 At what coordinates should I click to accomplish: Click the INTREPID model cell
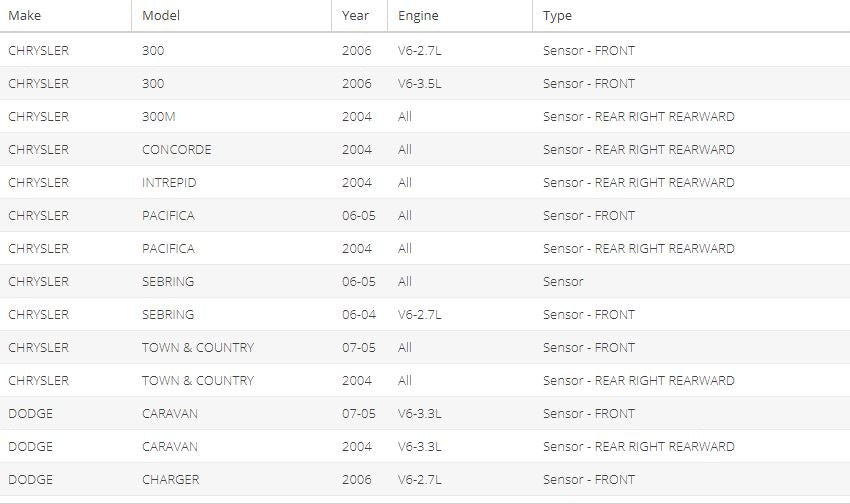click(169, 183)
